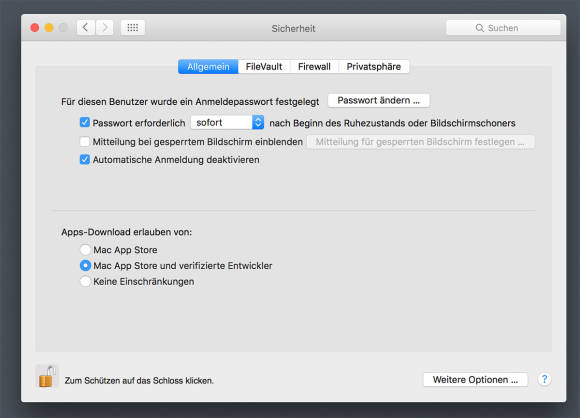Enable Mitteilung bei gesperrtem Bildschirm einblenden
This screenshot has width=580, height=418.
(85, 141)
